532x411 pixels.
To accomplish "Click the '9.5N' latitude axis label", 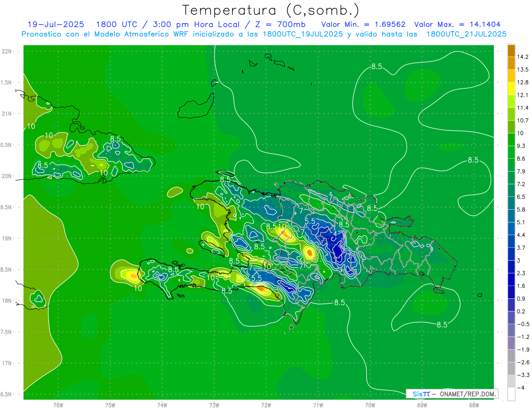I will [6, 207].
